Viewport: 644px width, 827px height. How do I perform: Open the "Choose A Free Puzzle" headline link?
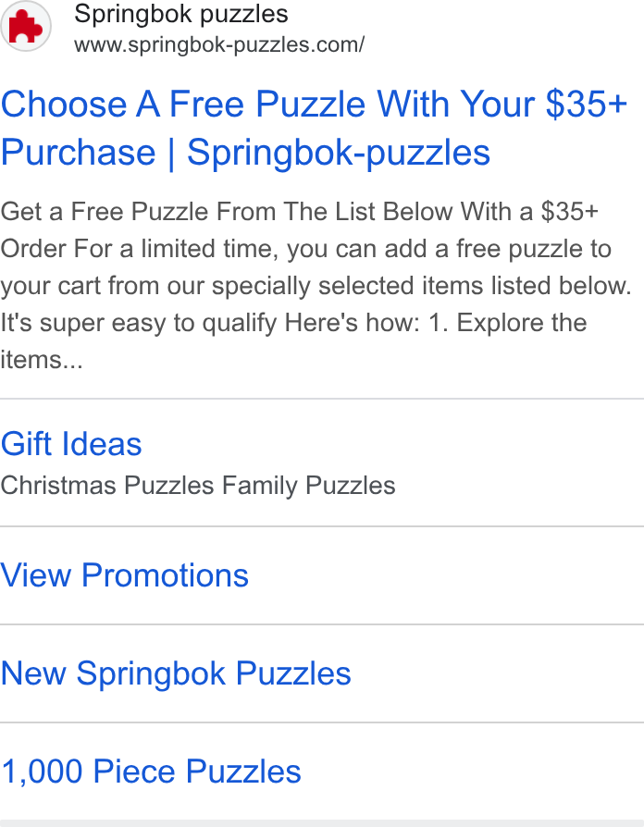point(314,104)
